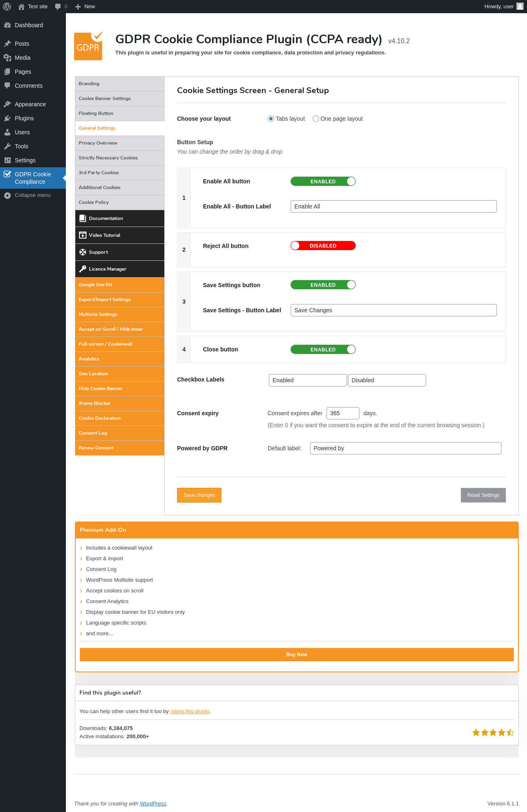Open the Hide Cookie Banner tab

tap(120, 388)
